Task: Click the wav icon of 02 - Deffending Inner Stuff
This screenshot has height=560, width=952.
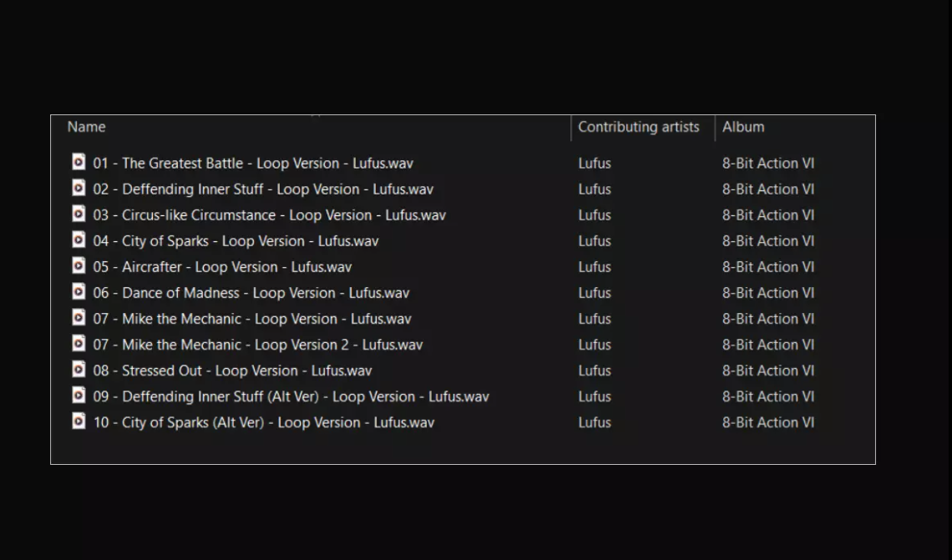Action: point(78,188)
